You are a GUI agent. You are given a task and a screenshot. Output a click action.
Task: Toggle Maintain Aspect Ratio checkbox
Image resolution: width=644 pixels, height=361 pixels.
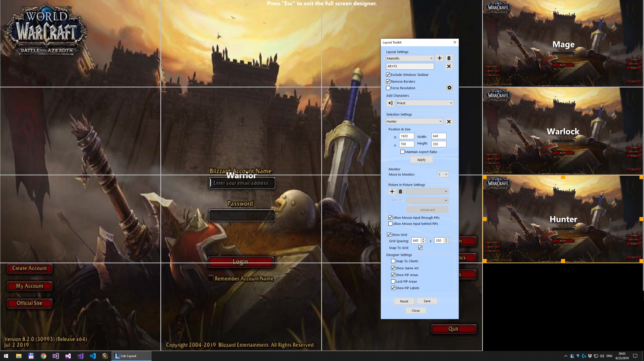click(402, 152)
